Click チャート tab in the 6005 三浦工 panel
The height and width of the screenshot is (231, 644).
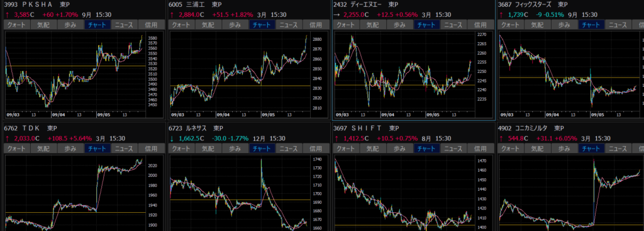262,25
